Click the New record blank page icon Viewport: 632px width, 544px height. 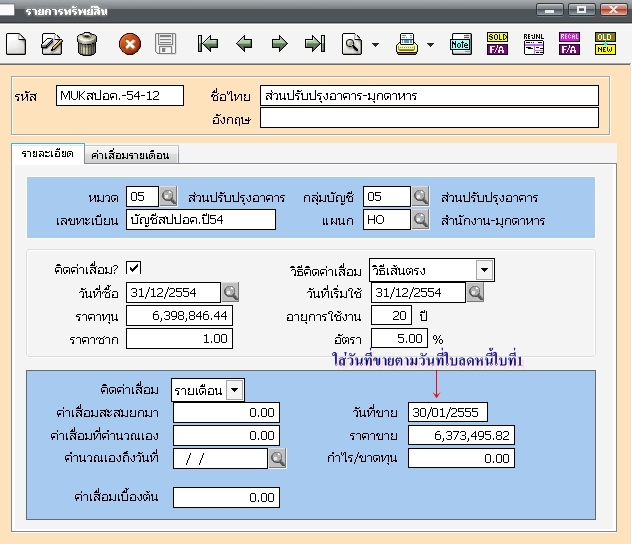(16, 44)
